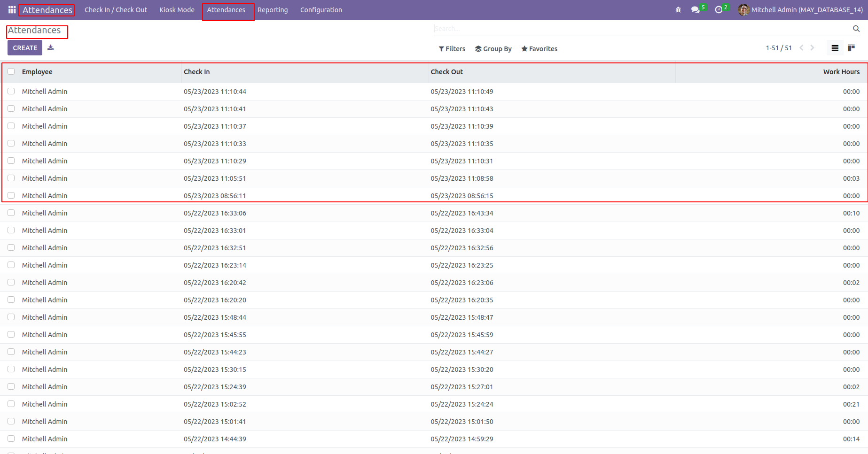This screenshot has height=454, width=868.
Task: Click the export download icon
Action: click(x=51, y=48)
